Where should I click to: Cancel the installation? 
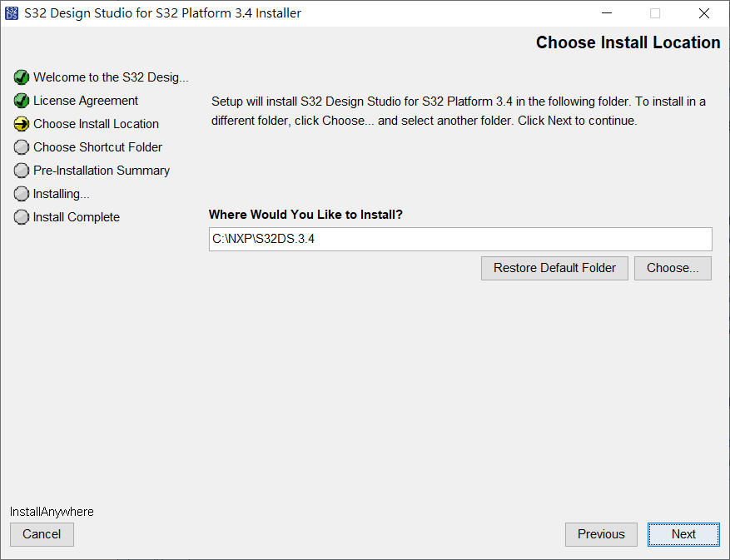tap(42, 534)
